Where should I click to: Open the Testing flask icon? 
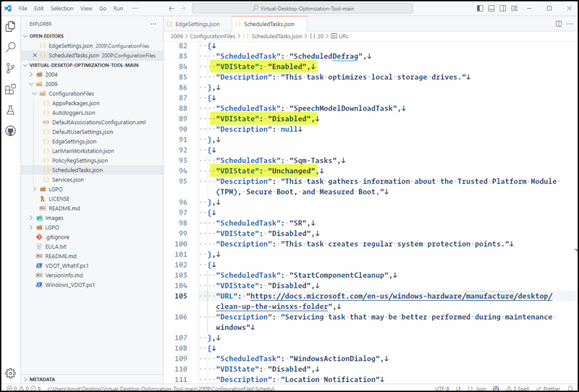10,111
